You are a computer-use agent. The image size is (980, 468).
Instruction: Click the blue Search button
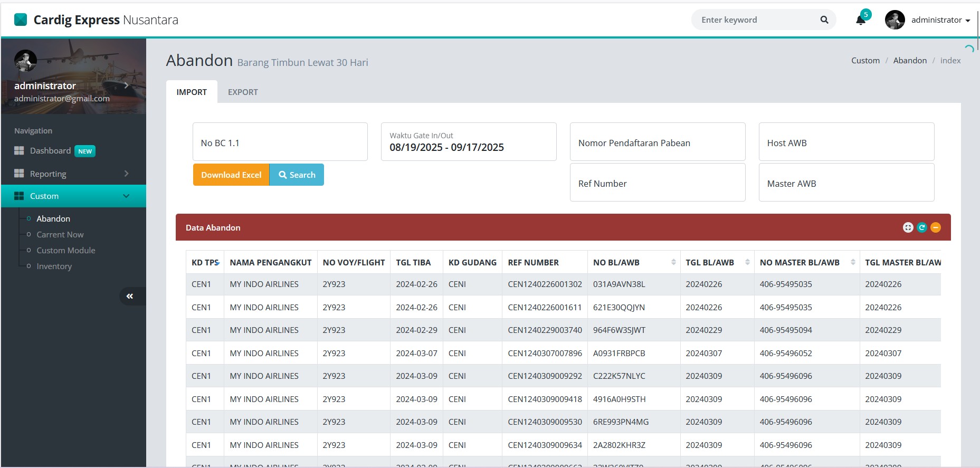297,175
